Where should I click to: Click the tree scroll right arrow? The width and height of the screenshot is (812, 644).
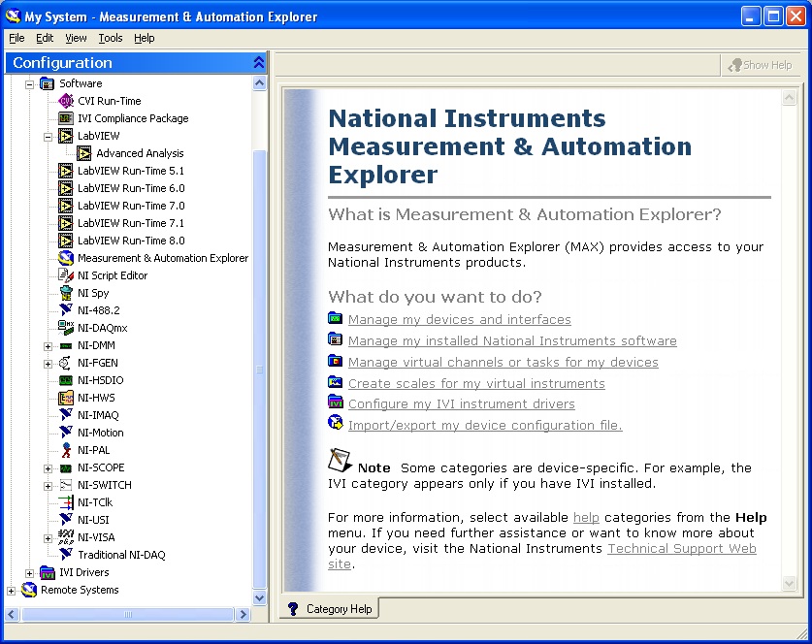tap(243, 615)
